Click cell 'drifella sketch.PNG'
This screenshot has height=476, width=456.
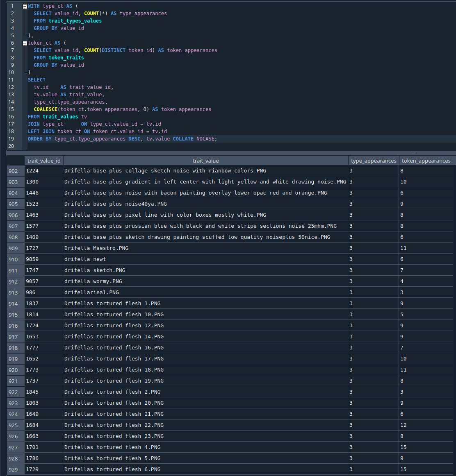pos(205,270)
